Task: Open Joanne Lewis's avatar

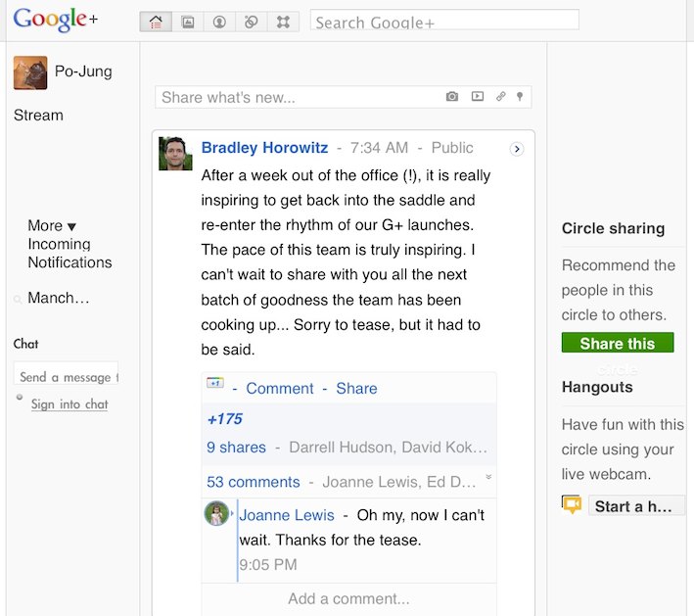Action: [216, 513]
